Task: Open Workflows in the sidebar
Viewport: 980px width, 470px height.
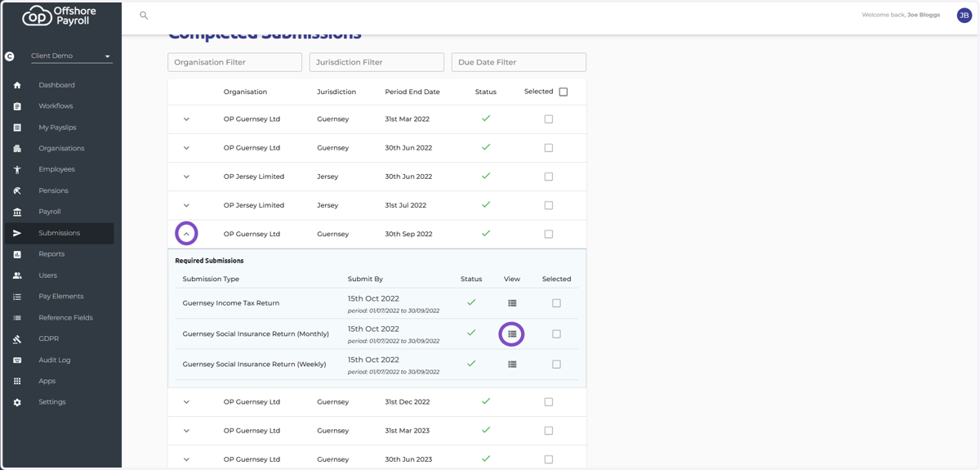Action: [x=57, y=106]
